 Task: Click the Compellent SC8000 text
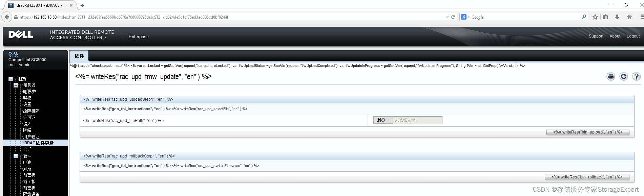pyautogui.click(x=27, y=60)
